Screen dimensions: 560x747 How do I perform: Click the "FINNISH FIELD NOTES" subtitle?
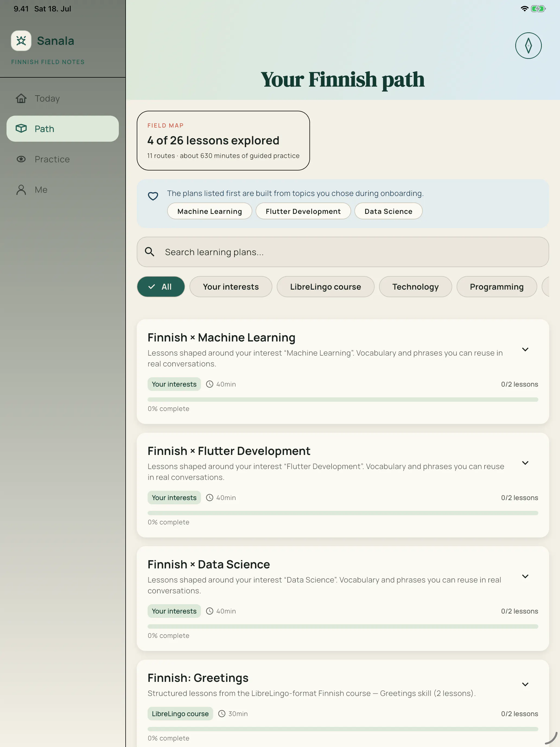(x=47, y=62)
